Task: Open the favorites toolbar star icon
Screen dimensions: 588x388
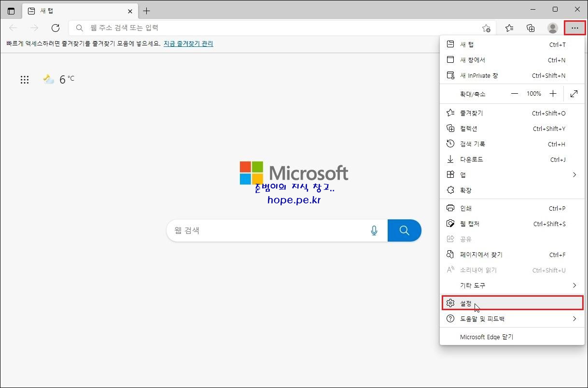Action: (509, 28)
